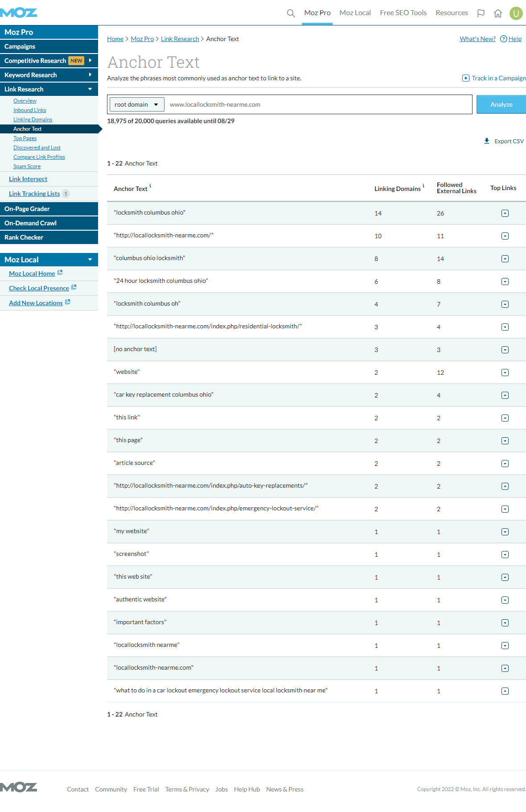This screenshot has width=526, height=812.
Task: Expand top links for "car key replacement columbus ohio"
Action: coord(505,395)
